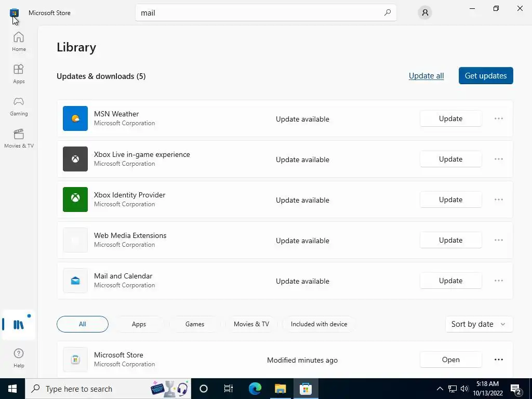532x399 pixels.
Task: Open more options for MSN Weather
Action: pos(499,118)
